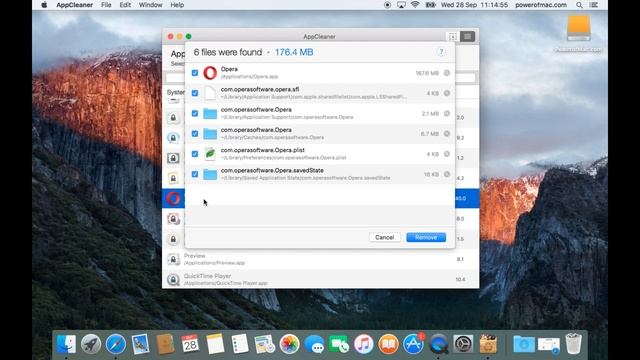Click the reveal icon next to 6.7 MB
640x360 pixels.
pyautogui.click(x=447, y=133)
